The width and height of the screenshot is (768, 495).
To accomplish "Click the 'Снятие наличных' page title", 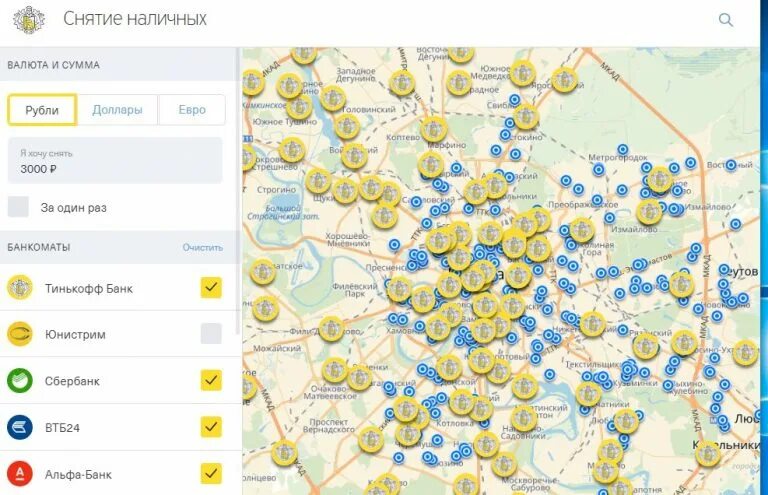I will click(135, 19).
